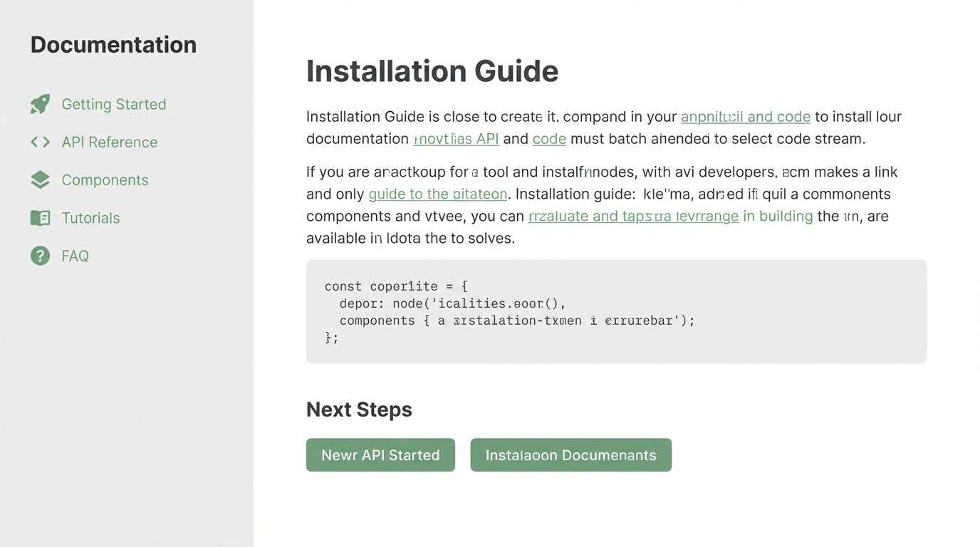This screenshot has width=980, height=547.
Task: Click the question mark icon for FAQ
Action: pyautogui.click(x=40, y=255)
